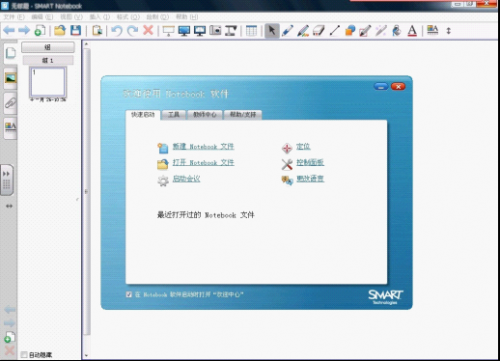Click the 控制面板 link

310,162
